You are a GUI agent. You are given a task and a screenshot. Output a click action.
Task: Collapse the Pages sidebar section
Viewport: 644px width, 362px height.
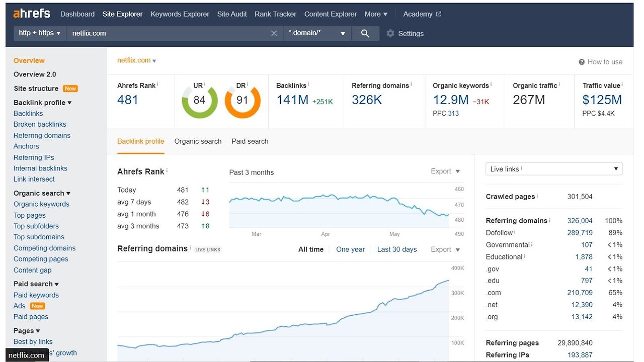[27, 331]
